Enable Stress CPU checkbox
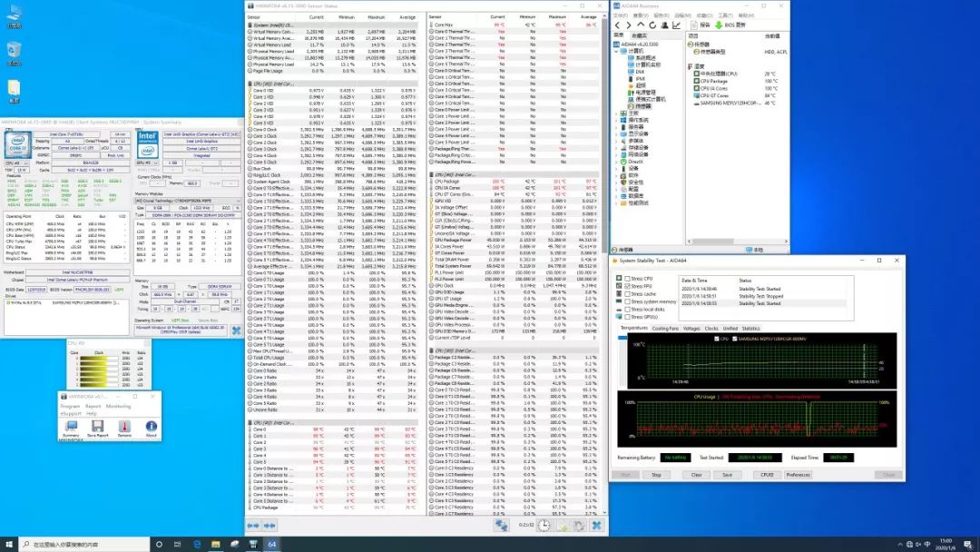980x552 pixels. [x=628, y=279]
